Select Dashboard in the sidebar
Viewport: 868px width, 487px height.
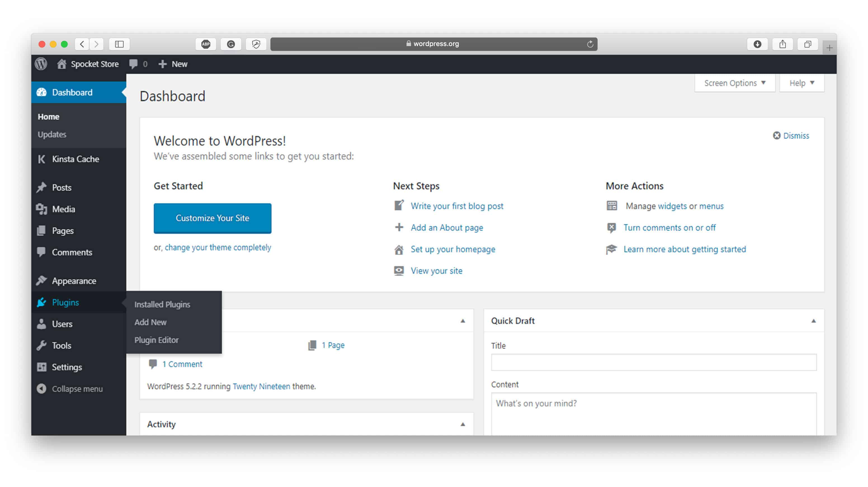pyautogui.click(x=79, y=92)
